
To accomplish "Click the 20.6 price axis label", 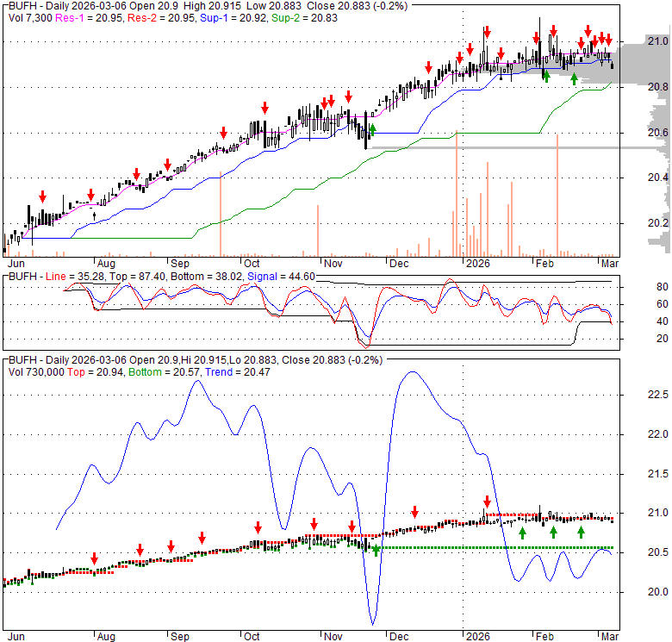I will click(658, 133).
